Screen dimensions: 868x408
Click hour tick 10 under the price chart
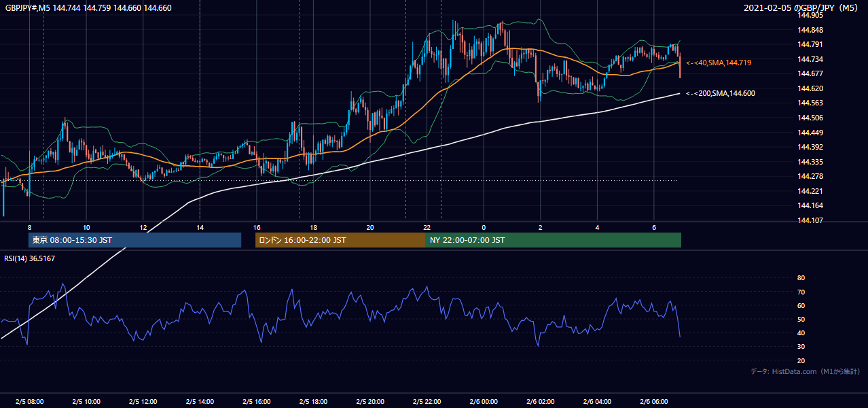(86, 227)
